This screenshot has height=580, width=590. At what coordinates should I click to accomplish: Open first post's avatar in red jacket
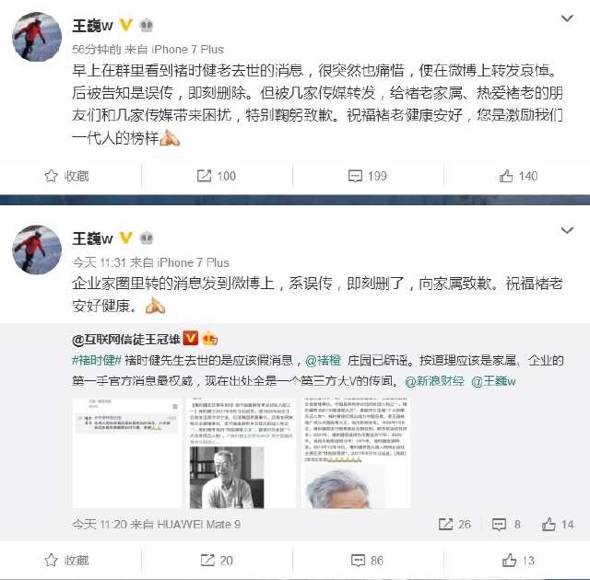pyautogui.click(x=37, y=37)
